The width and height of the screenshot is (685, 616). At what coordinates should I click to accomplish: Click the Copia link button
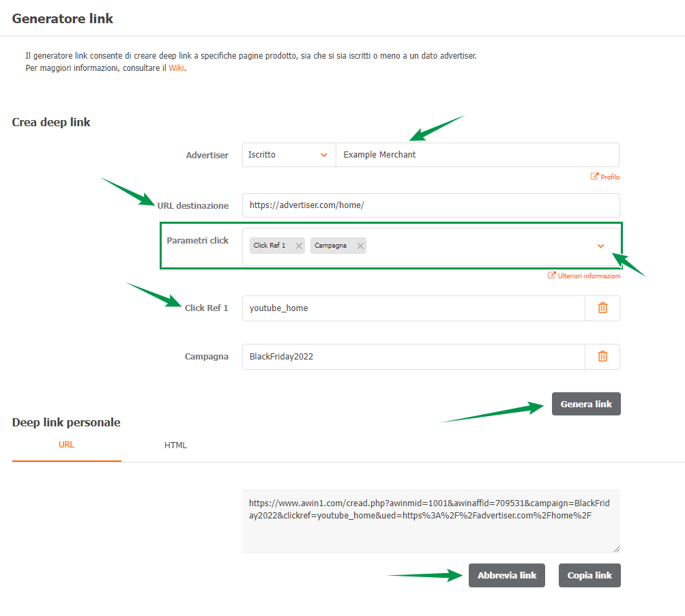click(589, 575)
